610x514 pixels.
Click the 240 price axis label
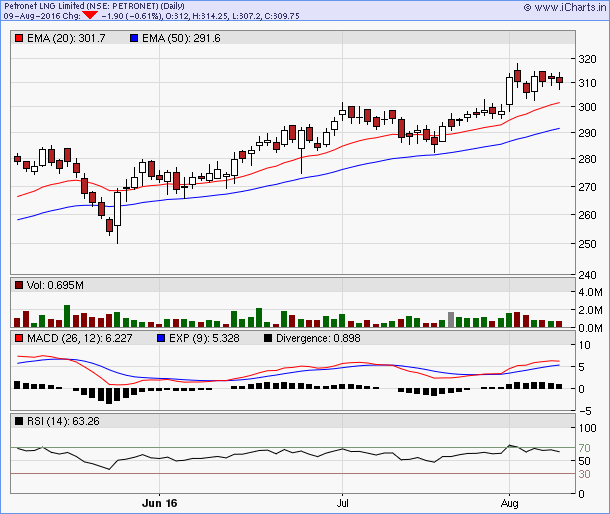[587, 275]
